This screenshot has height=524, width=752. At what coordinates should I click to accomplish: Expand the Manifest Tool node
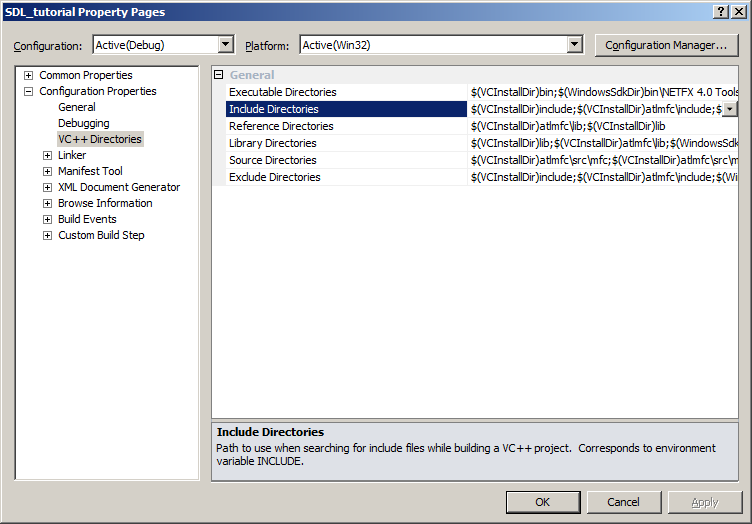(47, 171)
